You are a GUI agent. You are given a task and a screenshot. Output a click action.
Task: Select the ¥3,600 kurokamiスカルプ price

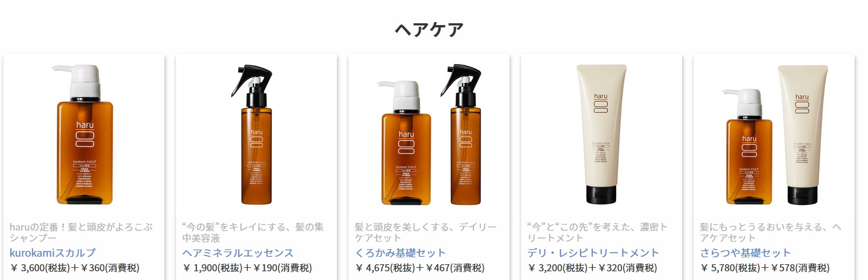coord(75,268)
